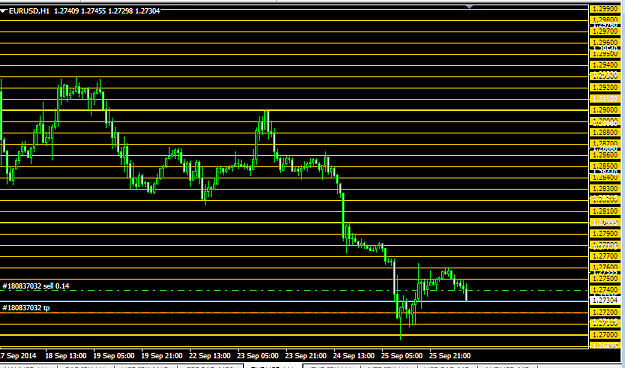Click the 1.27200 price scale label
The image size is (625, 368).
[605, 312]
